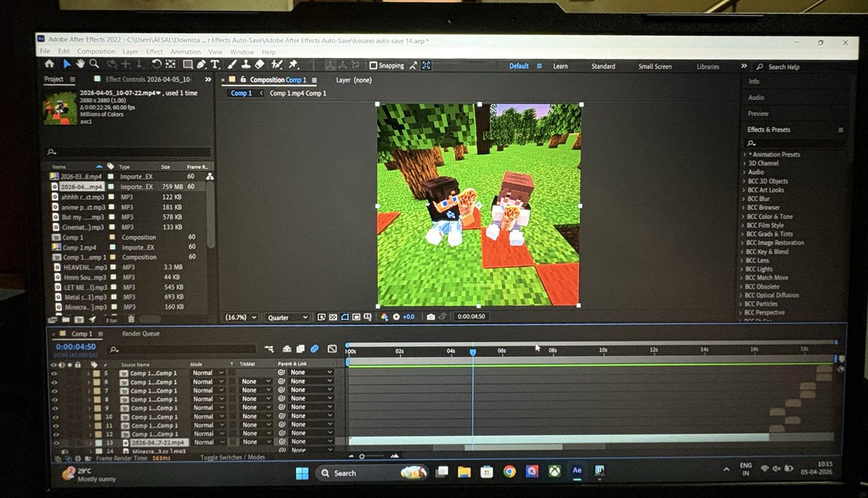Select the Default workspace
The width and height of the screenshot is (868, 498).
coord(519,66)
